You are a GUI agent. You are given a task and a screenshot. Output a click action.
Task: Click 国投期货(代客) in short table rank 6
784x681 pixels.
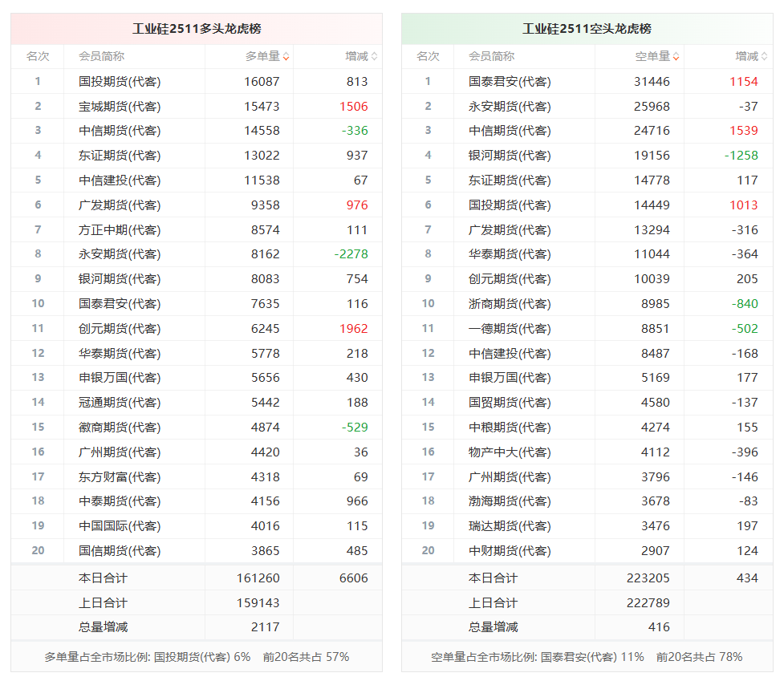pyautogui.click(x=510, y=205)
